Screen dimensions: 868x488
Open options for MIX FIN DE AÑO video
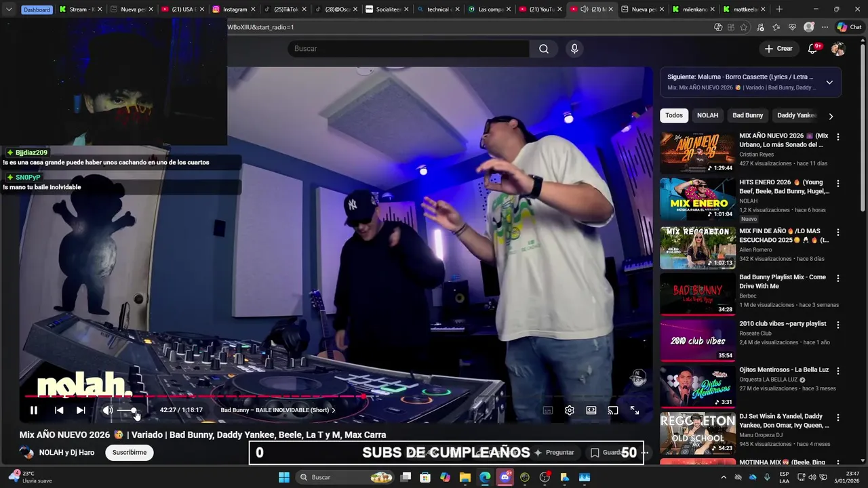click(x=838, y=232)
